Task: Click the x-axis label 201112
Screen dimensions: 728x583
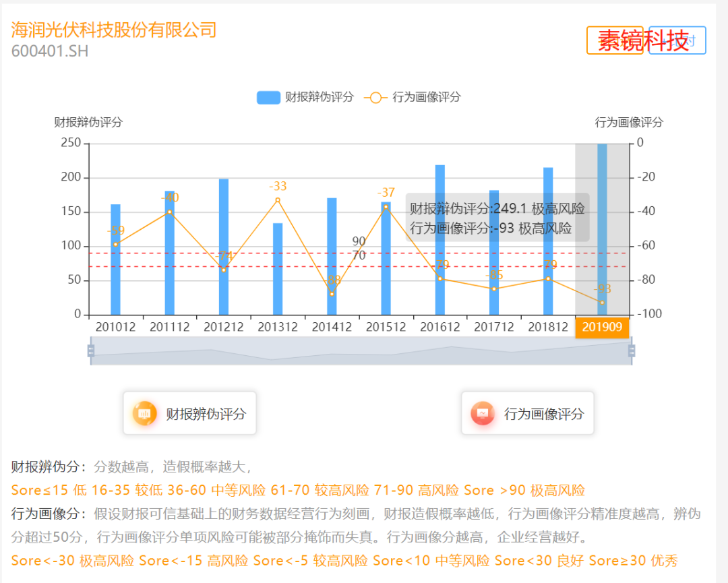Action: [x=169, y=328]
